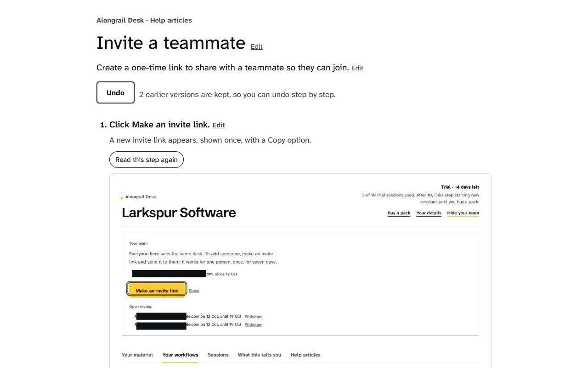The image size is (588, 368).
Task: Click the '3 of 10 trial sessions used' notice
Action: coord(420,199)
